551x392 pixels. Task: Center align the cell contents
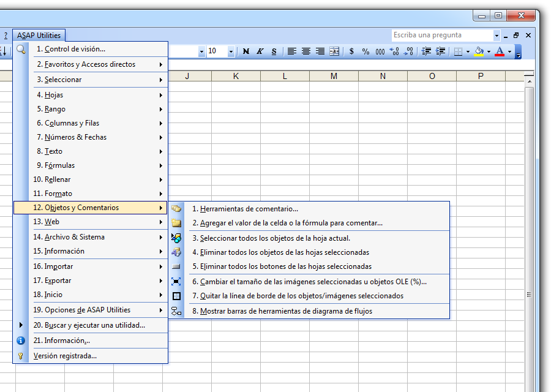tap(305, 51)
